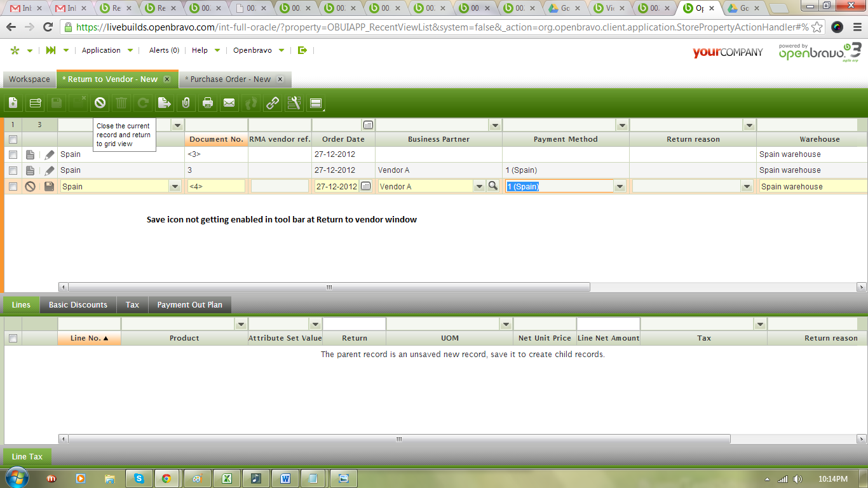Viewport: 868px width, 488px height.
Task: Close the Purchase Order - New tab
Action: [x=280, y=79]
